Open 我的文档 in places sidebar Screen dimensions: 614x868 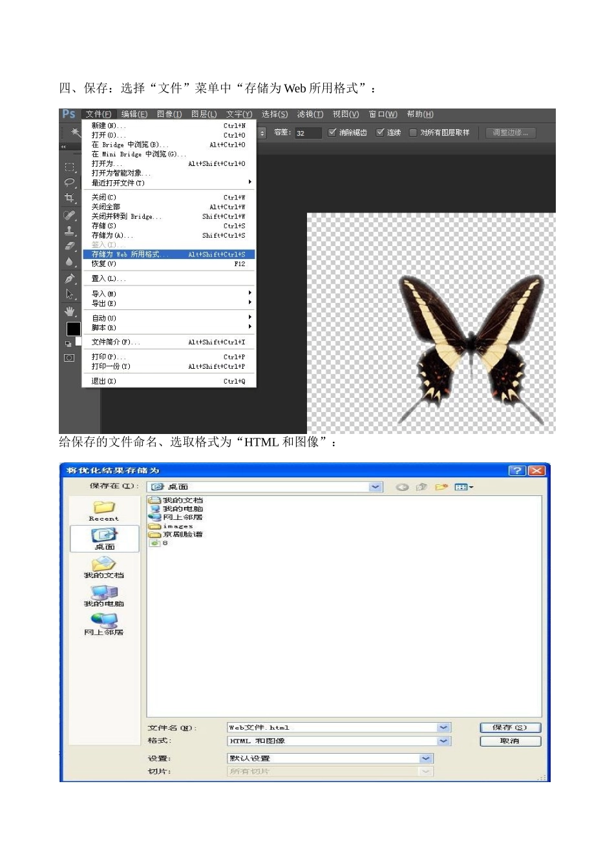pyautogui.click(x=104, y=568)
